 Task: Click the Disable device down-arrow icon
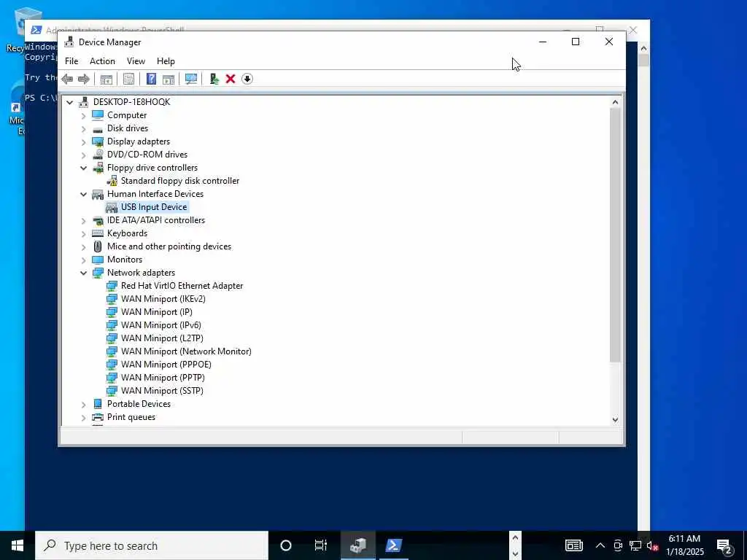[x=247, y=79]
